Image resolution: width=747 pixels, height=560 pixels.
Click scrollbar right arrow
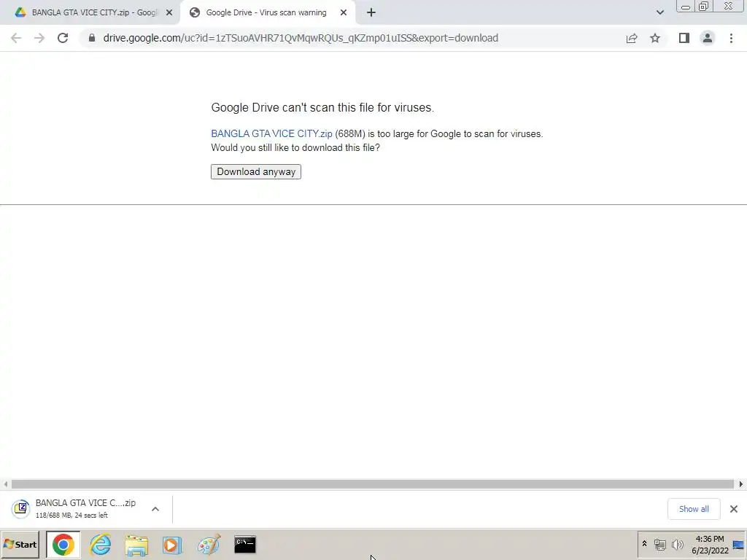tap(741, 484)
